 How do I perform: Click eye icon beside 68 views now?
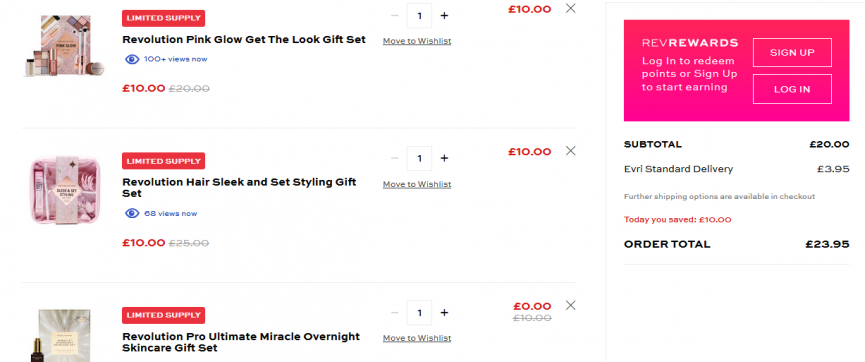point(132,214)
